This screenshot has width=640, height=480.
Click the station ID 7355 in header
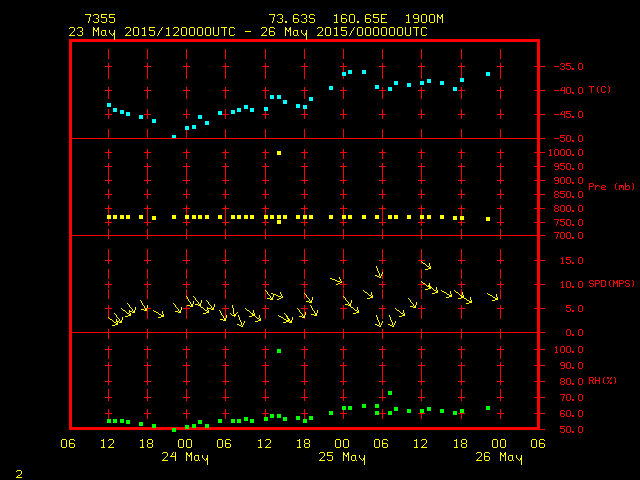(x=100, y=19)
